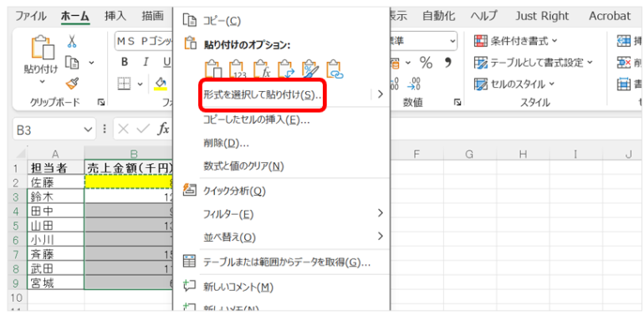
Task: Click the font name box MS Pゴシック
Action: 143,41
